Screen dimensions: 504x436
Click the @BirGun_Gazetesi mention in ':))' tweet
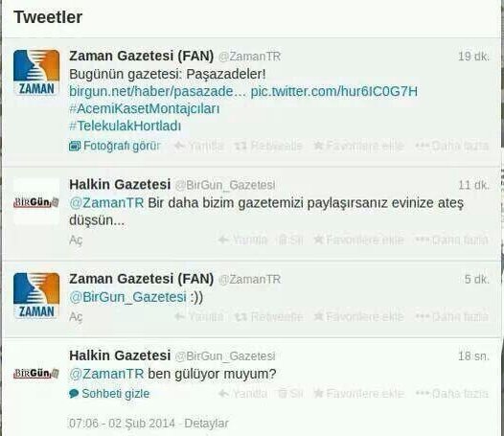click(x=128, y=297)
